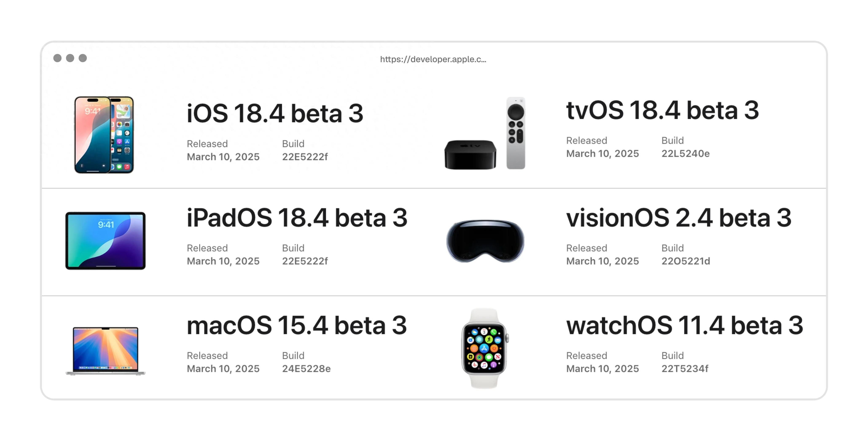868x424 pixels.
Task: Click the MacBook device image
Action: click(x=105, y=350)
